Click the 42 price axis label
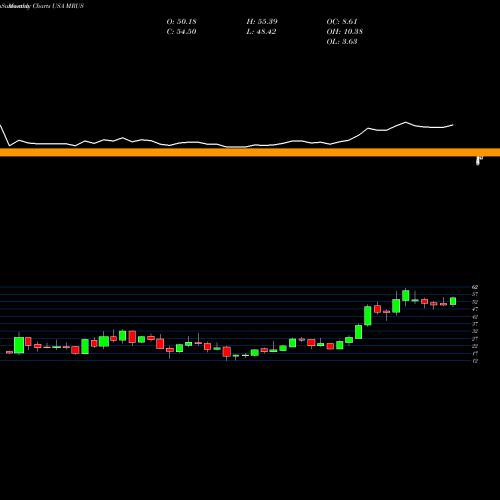 tap(475, 316)
